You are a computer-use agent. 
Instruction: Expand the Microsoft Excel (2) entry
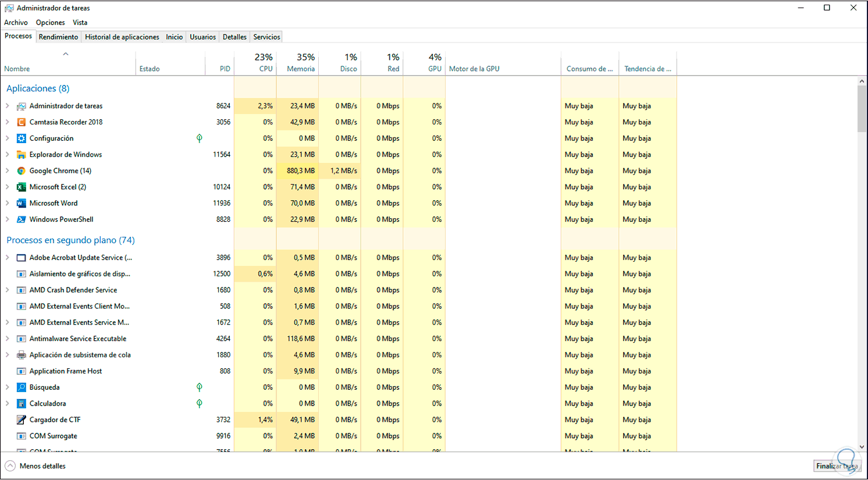8,187
